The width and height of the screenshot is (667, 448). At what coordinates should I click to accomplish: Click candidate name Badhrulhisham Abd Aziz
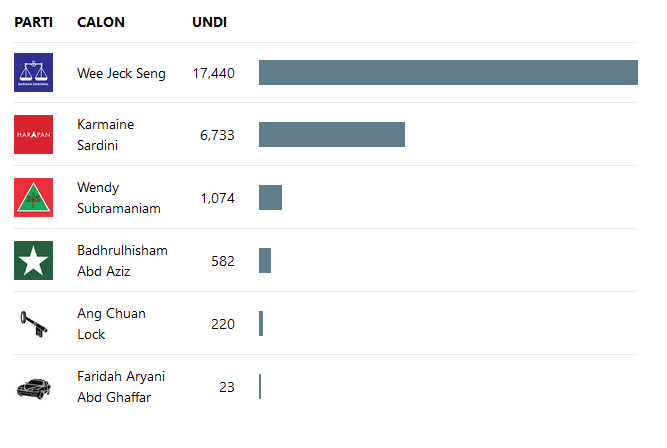tap(122, 261)
